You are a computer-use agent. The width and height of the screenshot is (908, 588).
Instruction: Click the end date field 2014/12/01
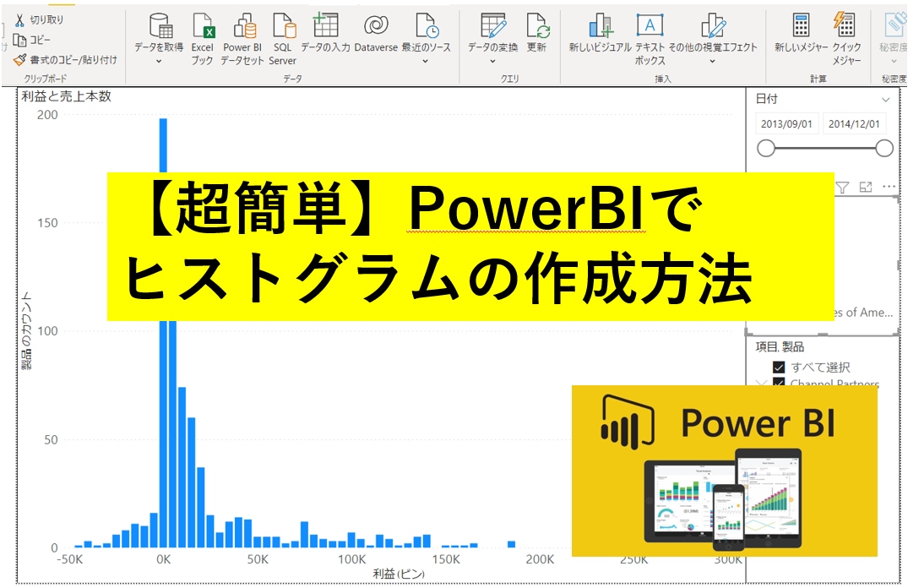pyautogui.click(x=854, y=124)
